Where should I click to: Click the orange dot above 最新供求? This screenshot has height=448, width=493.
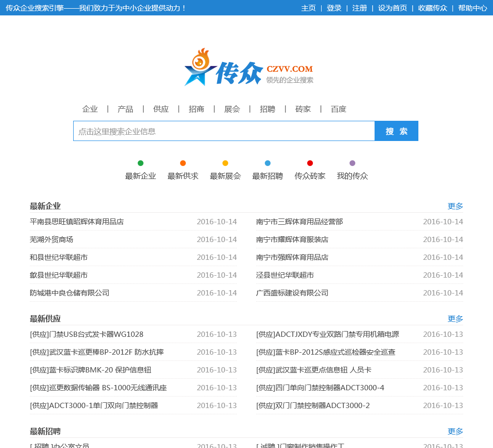(x=183, y=163)
